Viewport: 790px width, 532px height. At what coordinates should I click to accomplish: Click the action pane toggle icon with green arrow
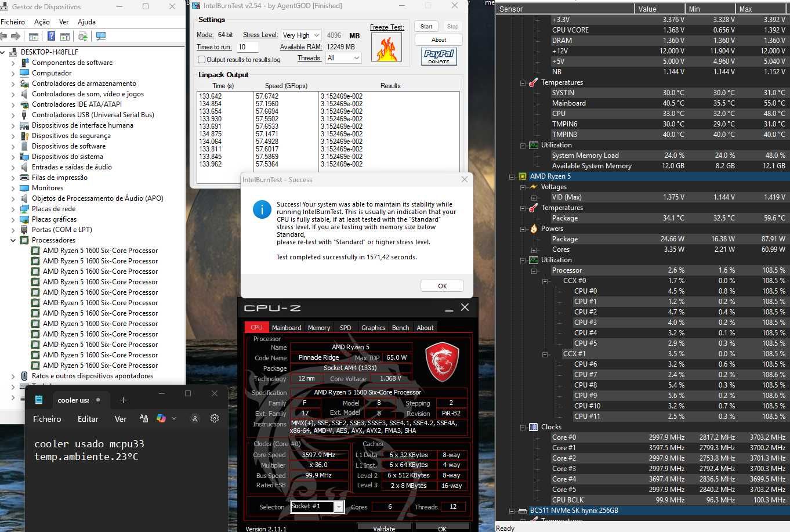point(65,36)
